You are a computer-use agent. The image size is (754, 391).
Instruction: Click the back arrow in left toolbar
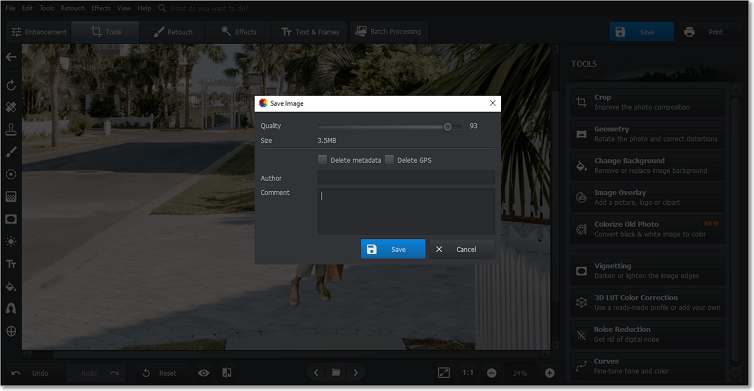11,57
